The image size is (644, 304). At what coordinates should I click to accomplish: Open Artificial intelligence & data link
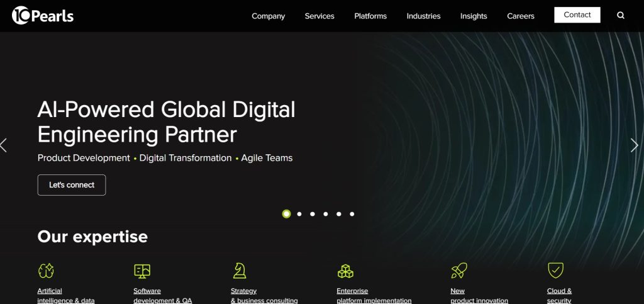coord(65,296)
